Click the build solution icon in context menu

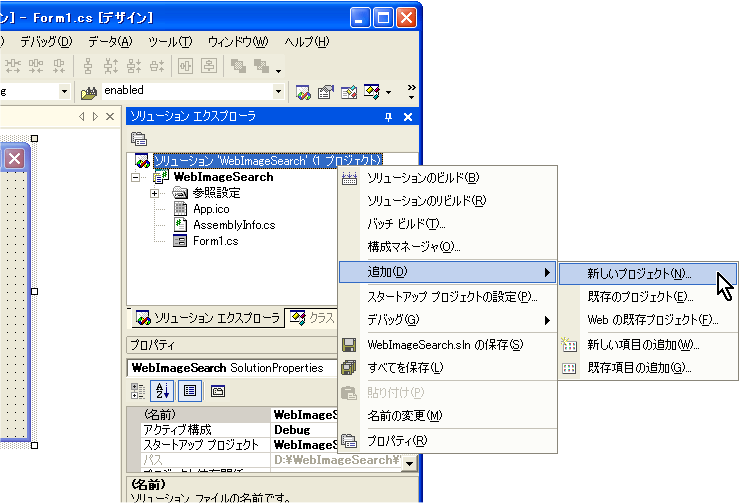click(349, 178)
